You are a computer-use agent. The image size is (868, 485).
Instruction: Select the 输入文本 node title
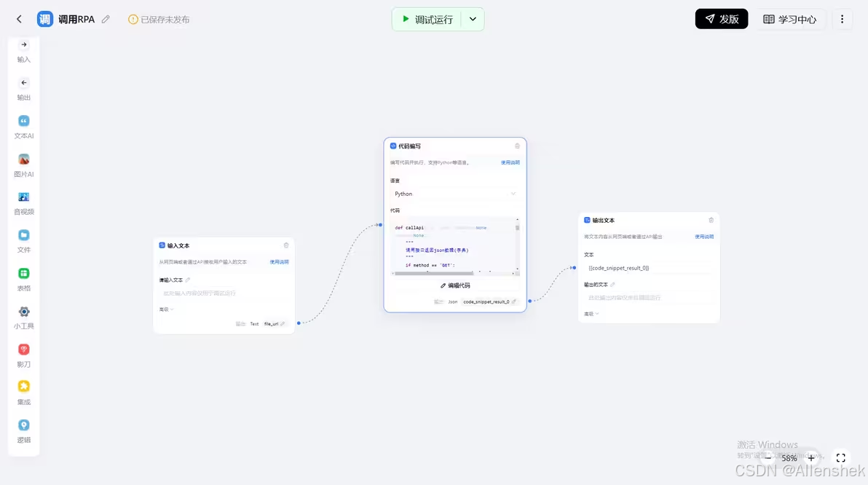pyautogui.click(x=178, y=245)
